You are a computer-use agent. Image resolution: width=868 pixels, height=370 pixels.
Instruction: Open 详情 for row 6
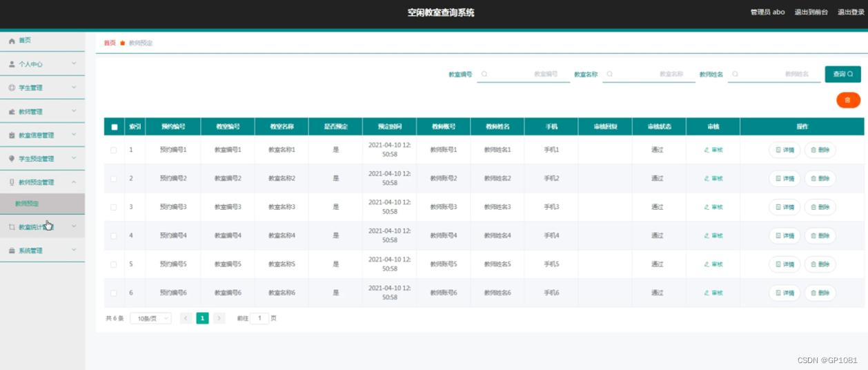tap(785, 293)
